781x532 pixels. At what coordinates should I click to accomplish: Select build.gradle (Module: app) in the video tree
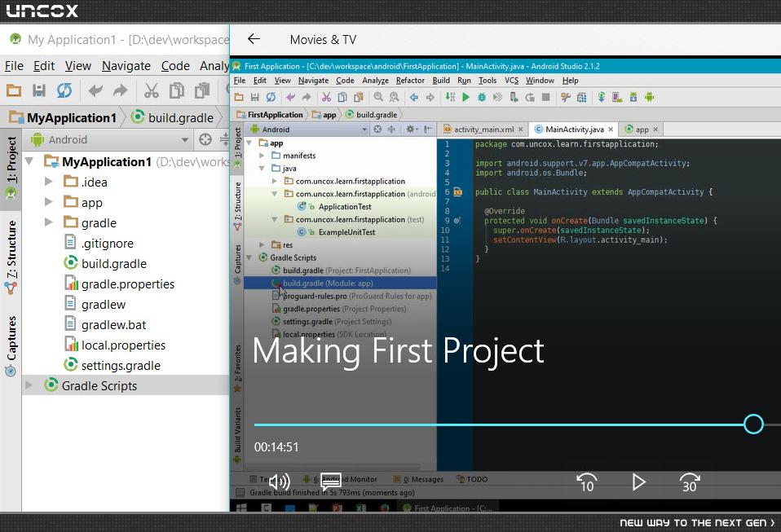pyautogui.click(x=340, y=284)
